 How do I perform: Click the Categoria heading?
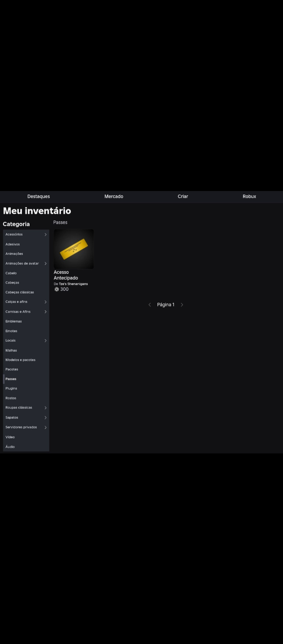click(x=16, y=224)
